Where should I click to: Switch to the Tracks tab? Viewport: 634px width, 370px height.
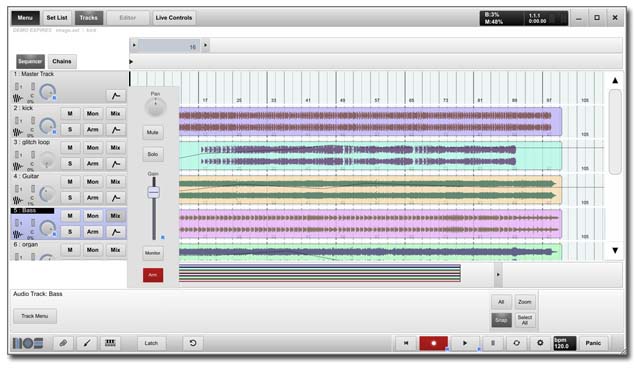tap(89, 18)
